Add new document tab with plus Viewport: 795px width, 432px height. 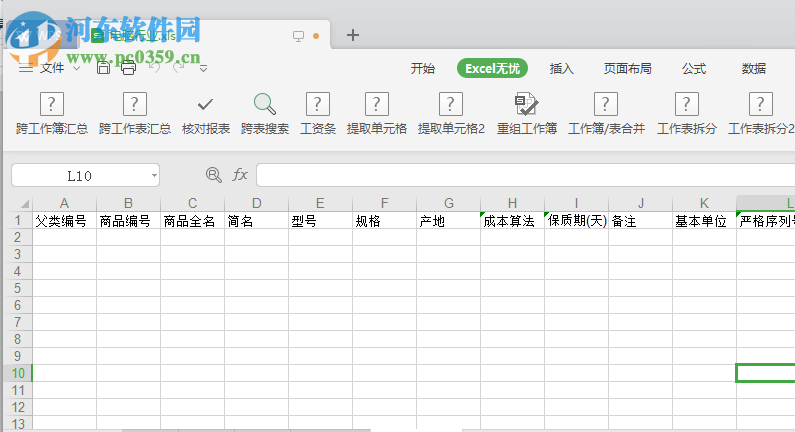352,35
